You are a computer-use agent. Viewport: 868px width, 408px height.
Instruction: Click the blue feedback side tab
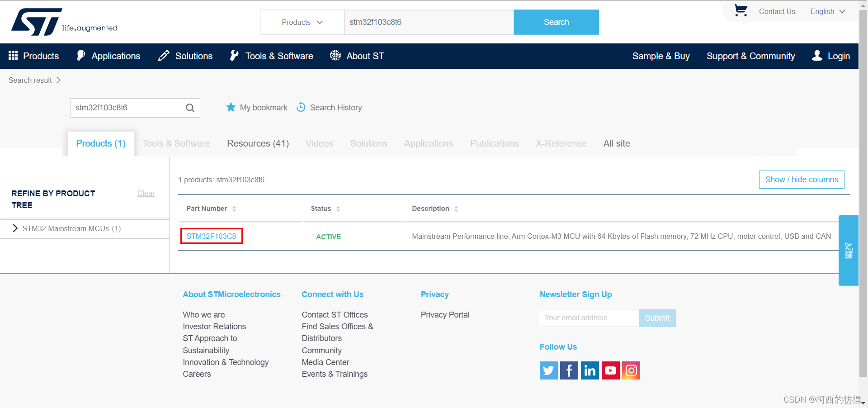click(x=848, y=250)
